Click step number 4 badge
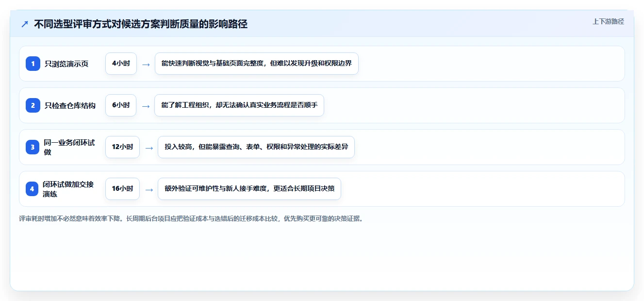The height and width of the screenshot is (301, 644). [33, 189]
